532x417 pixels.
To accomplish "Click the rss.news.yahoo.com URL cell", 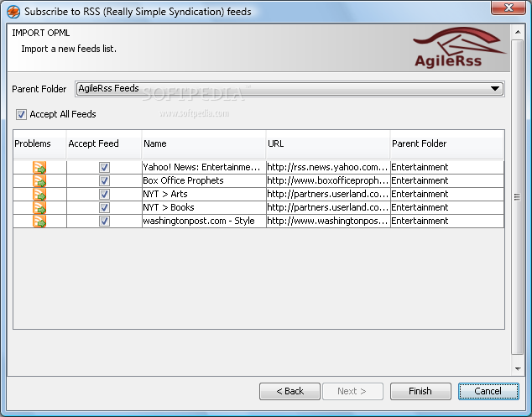I will [328, 167].
